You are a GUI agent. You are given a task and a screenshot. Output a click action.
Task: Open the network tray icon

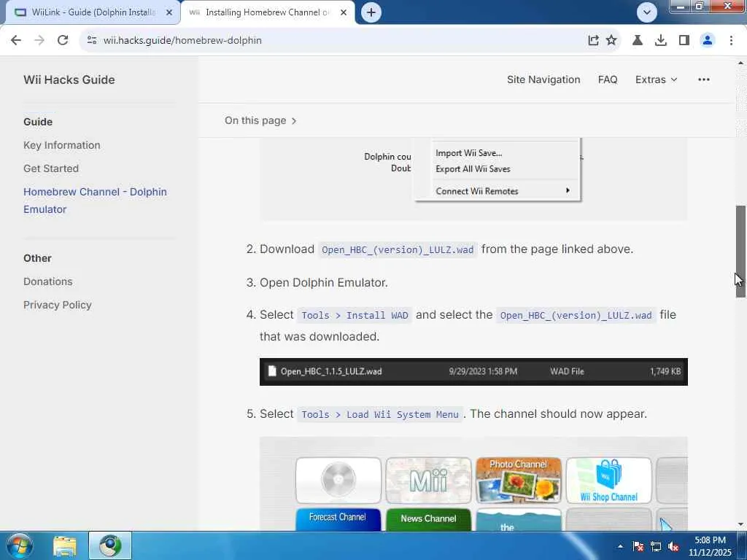[x=656, y=546]
